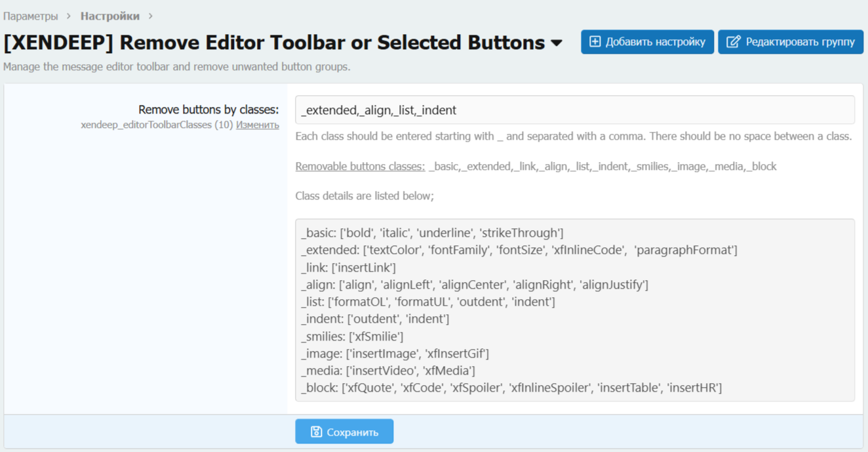The image size is (868, 452).
Task: Click the chevron after Настройки breadcrumb
Action: pos(150,16)
